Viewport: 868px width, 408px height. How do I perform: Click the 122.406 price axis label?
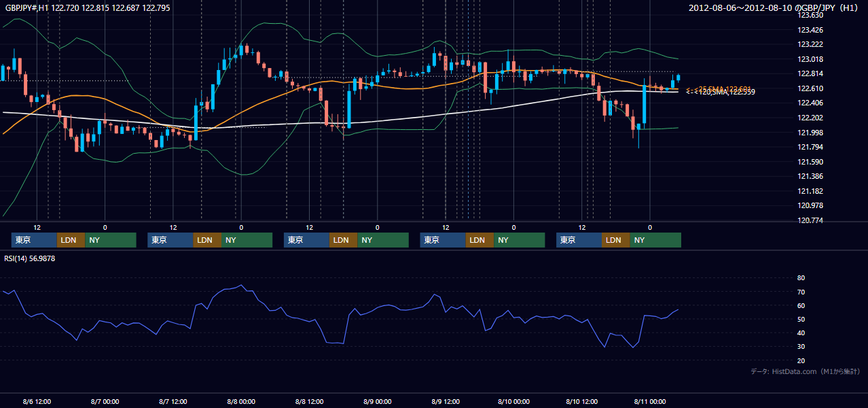(810, 103)
